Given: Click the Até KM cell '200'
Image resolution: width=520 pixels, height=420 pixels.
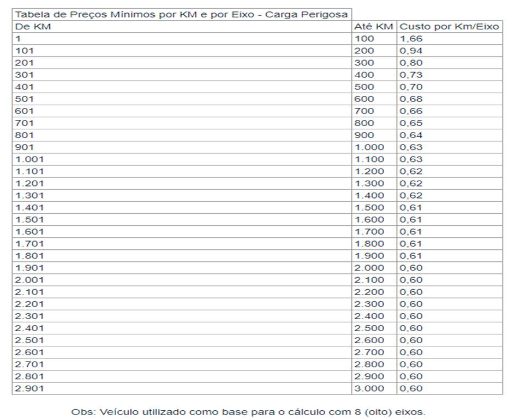Looking at the screenshot, I should 374,51.
